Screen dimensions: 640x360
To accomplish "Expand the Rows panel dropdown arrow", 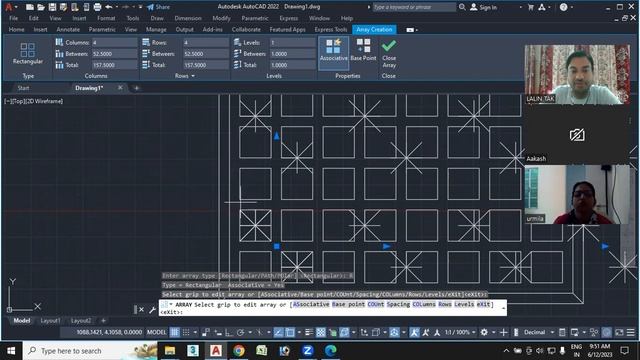I will point(193,76).
